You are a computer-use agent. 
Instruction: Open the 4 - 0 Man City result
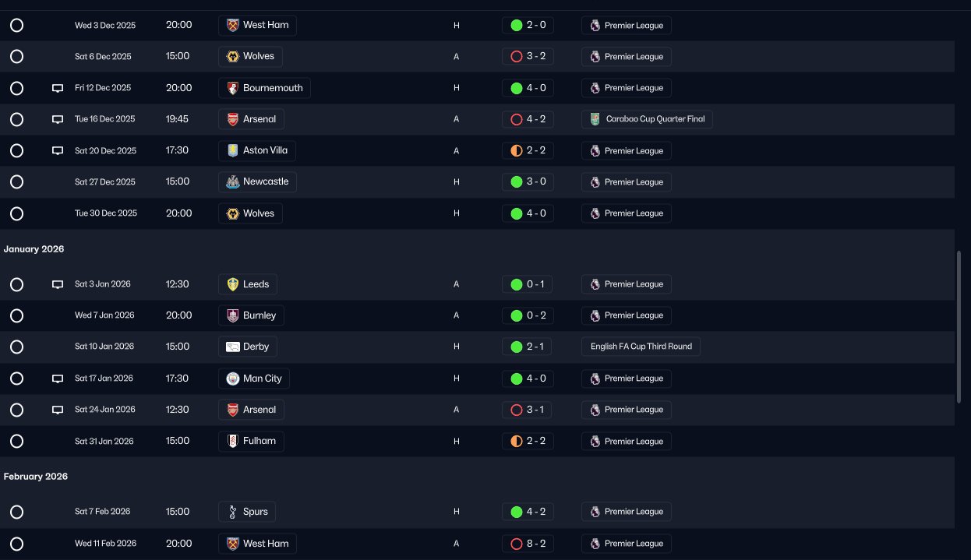tap(528, 379)
